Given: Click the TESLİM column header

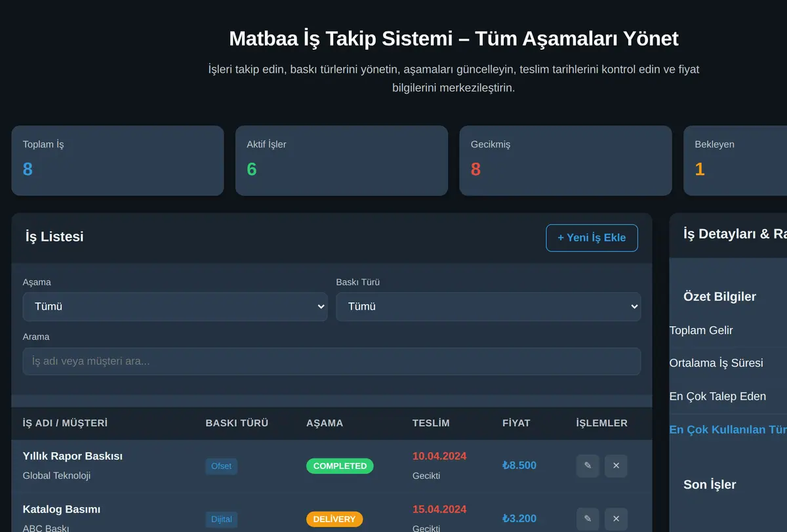Looking at the screenshot, I should point(431,423).
